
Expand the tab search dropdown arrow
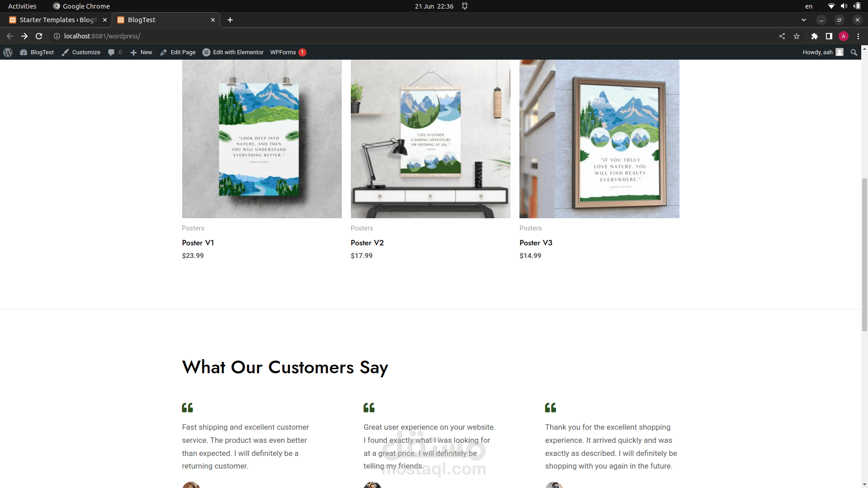pos(803,20)
